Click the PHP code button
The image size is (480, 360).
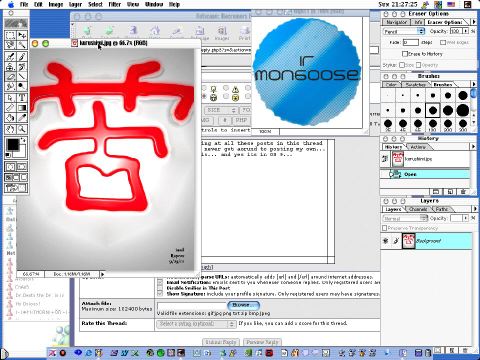coord(241,120)
